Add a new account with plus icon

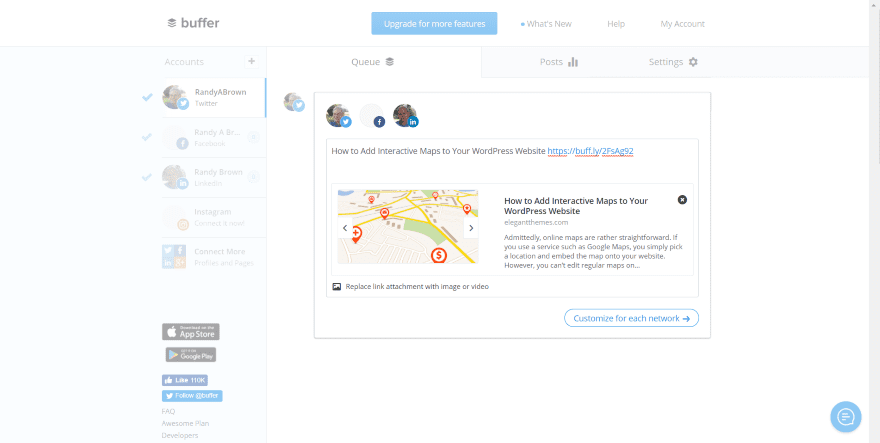[251, 62]
